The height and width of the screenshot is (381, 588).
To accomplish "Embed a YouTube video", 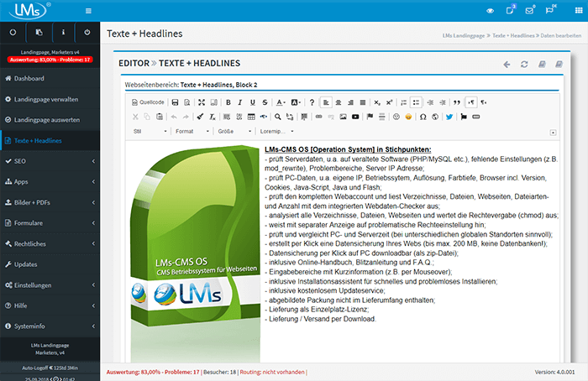I will pos(355,117).
